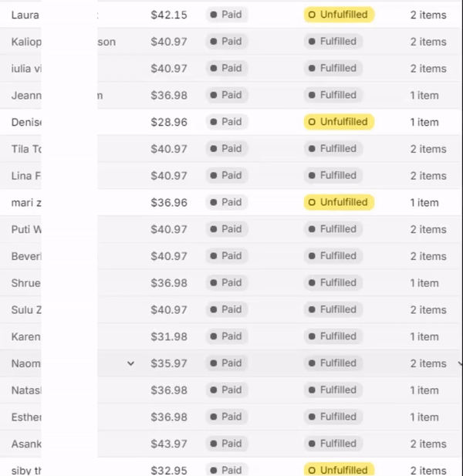Click Unfulfilled badge on mari's $36.96 order
463x476 pixels.
tap(339, 202)
